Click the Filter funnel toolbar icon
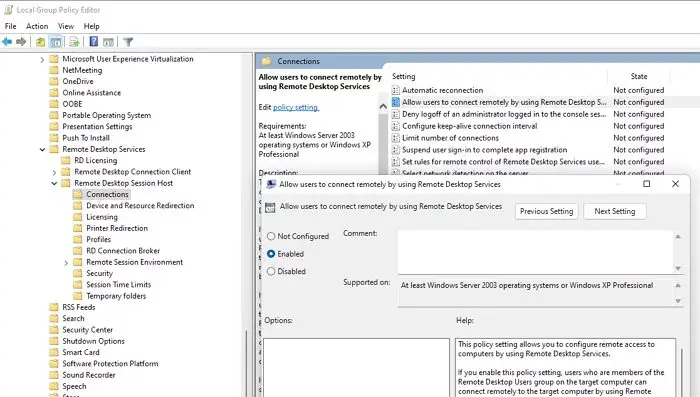The image size is (700, 397). click(x=128, y=42)
